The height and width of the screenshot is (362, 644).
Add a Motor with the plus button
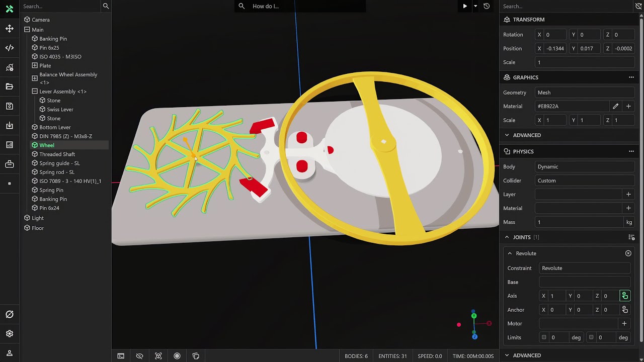(x=624, y=323)
